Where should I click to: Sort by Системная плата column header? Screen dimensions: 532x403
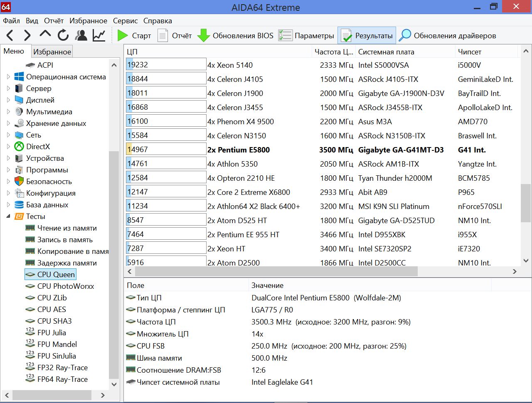click(x=405, y=52)
